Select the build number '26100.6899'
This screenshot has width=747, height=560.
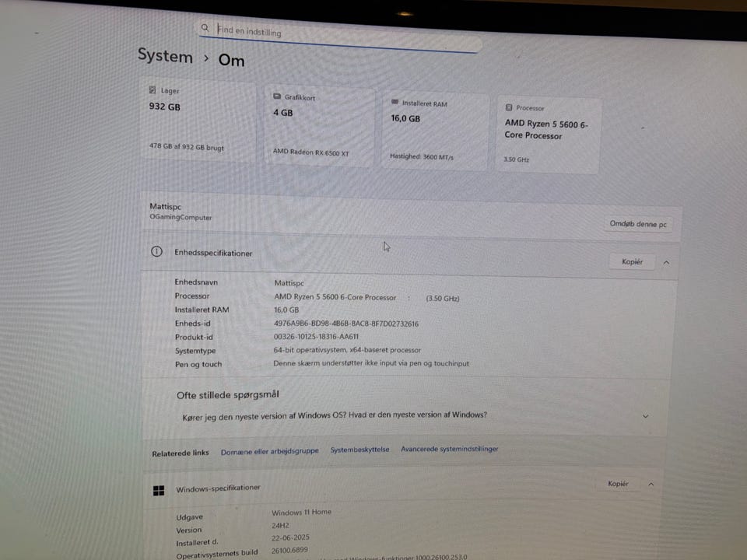[289, 551]
